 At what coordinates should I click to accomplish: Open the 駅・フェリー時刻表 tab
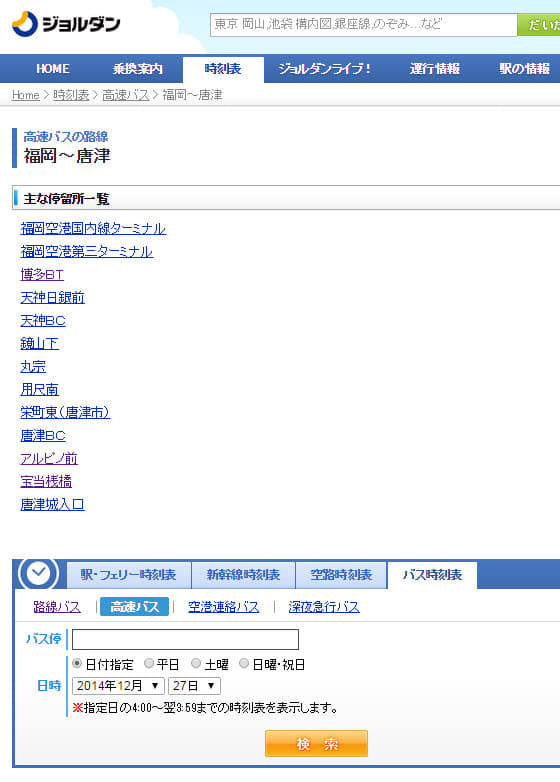pyautogui.click(x=128, y=575)
